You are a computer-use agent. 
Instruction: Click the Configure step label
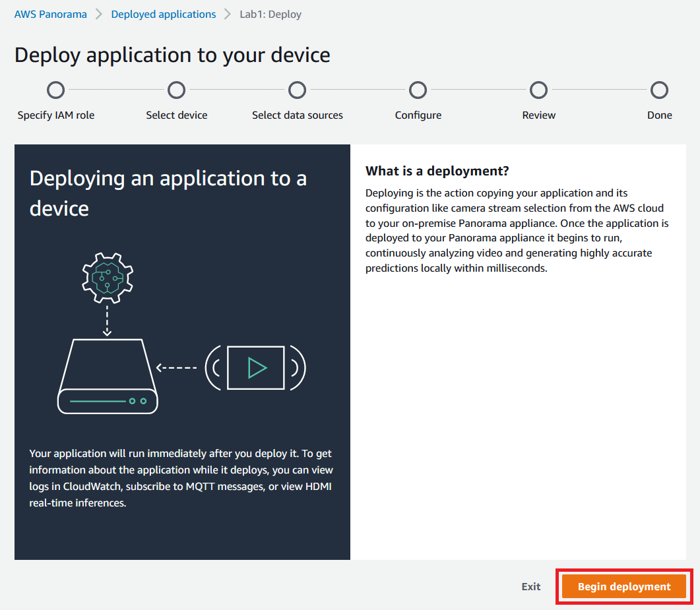[418, 115]
